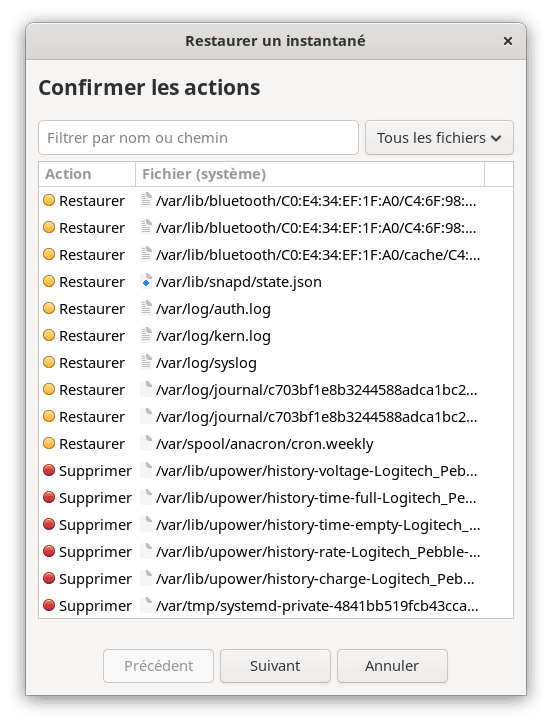Image resolution: width=552 pixels, height=724 pixels.
Task: Select the /var/spool/anacron/cron.weekly path
Action: click(265, 444)
